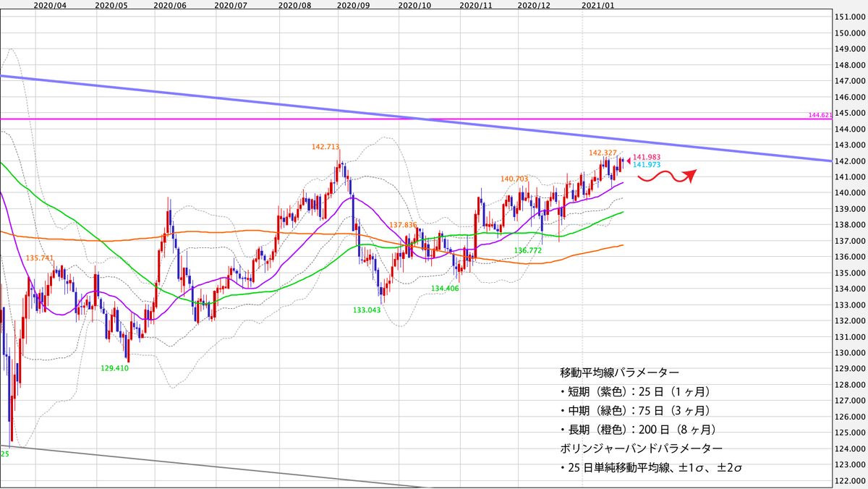
Task: Click the 142.713 high price annotation
Action: (x=325, y=147)
